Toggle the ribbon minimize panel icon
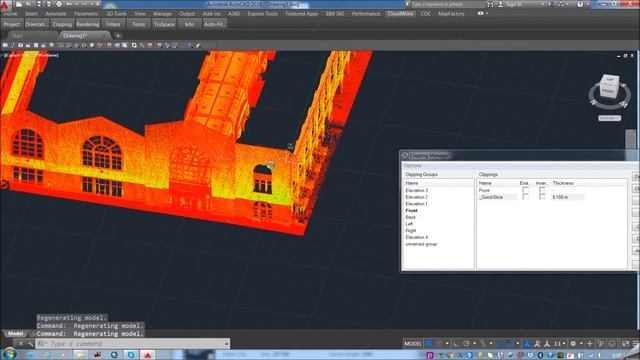The width and height of the screenshot is (640, 360). (x=481, y=13)
